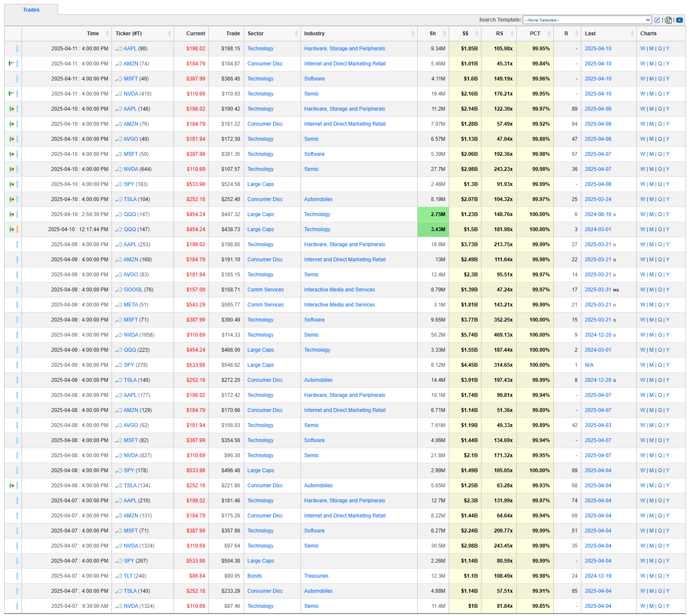Image resolution: width=689 pixels, height=616 pixels.
Task: Open Treasuries industry link
Action: click(x=316, y=576)
